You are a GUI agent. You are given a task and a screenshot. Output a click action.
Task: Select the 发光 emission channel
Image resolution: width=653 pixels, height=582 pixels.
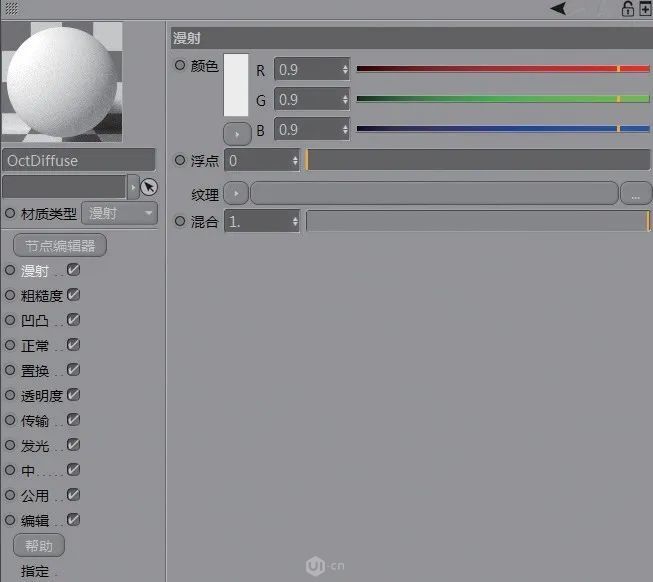pos(34,446)
